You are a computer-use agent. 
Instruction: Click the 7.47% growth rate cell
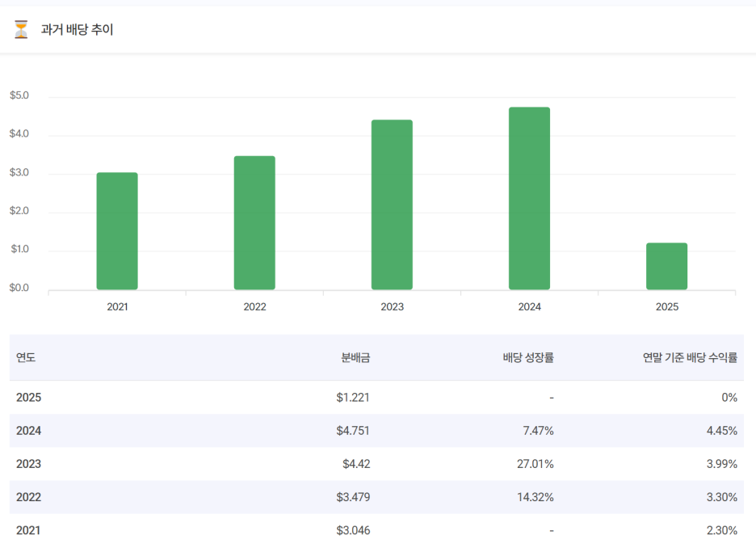[539, 431]
